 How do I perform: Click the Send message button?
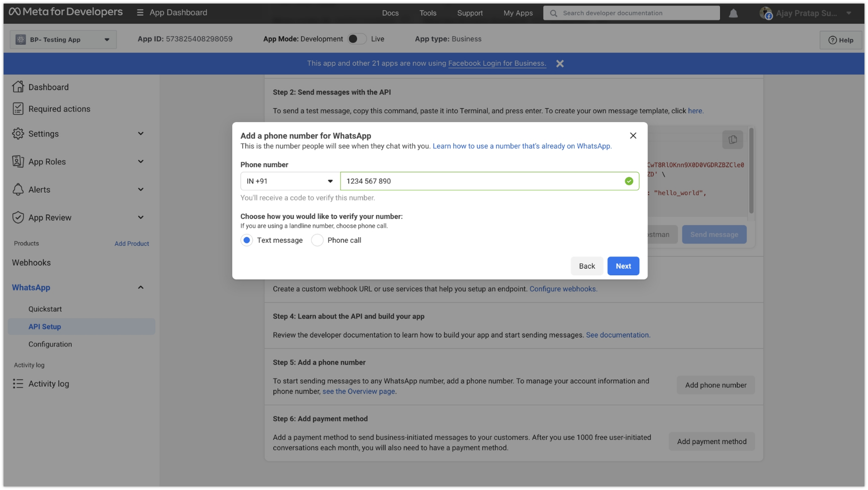pyautogui.click(x=714, y=234)
